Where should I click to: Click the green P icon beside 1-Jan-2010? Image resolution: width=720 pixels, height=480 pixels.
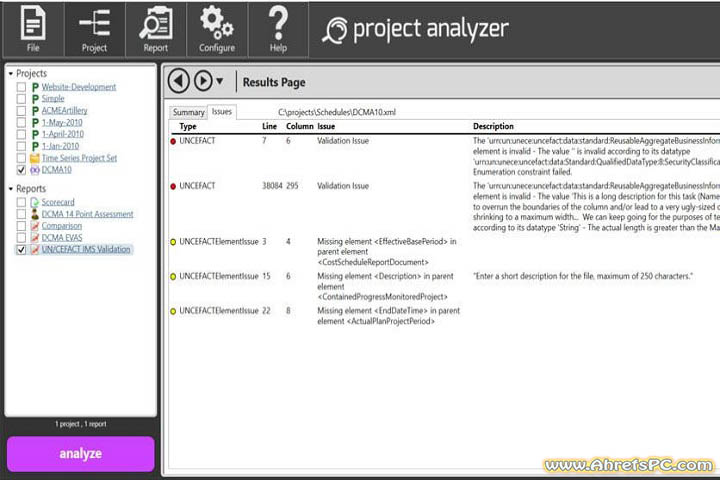[x=35, y=146]
